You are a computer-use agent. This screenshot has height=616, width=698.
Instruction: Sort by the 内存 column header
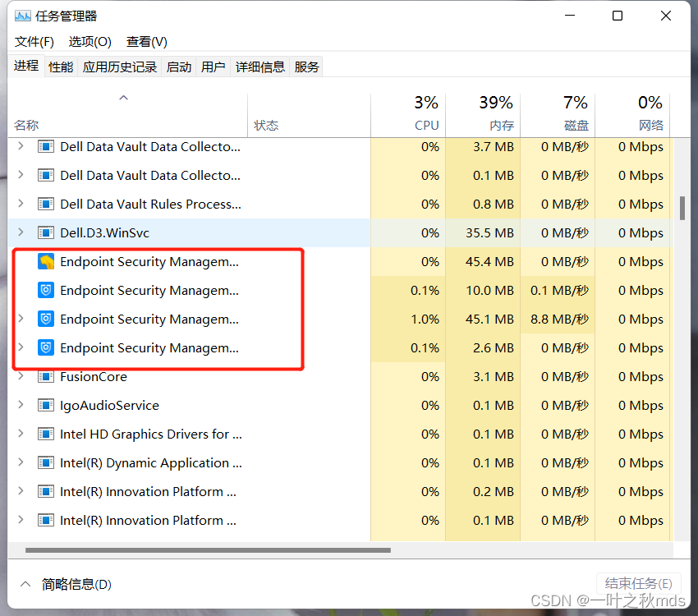tap(483, 115)
